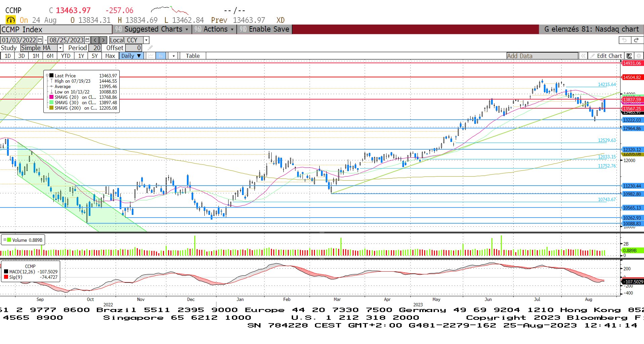Click the Average marker icon in legend

[51, 86]
